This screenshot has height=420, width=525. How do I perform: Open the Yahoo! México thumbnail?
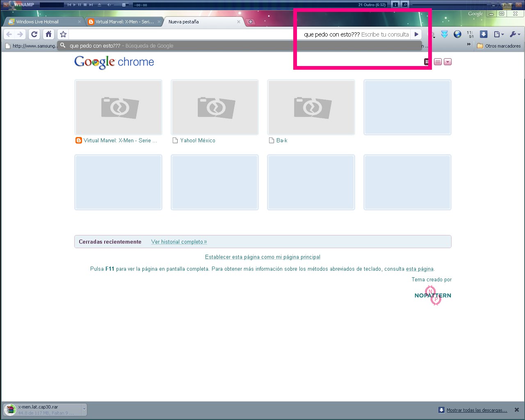pyautogui.click(x=215, y=107)
